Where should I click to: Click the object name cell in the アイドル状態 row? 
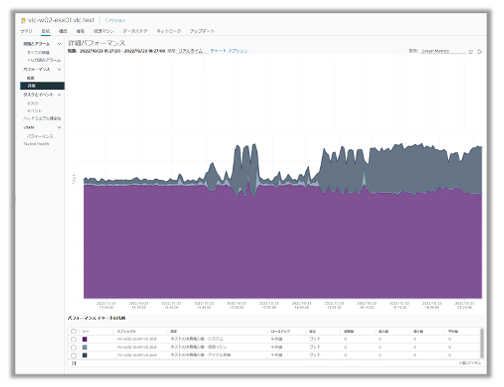click(x=136, y=355)
